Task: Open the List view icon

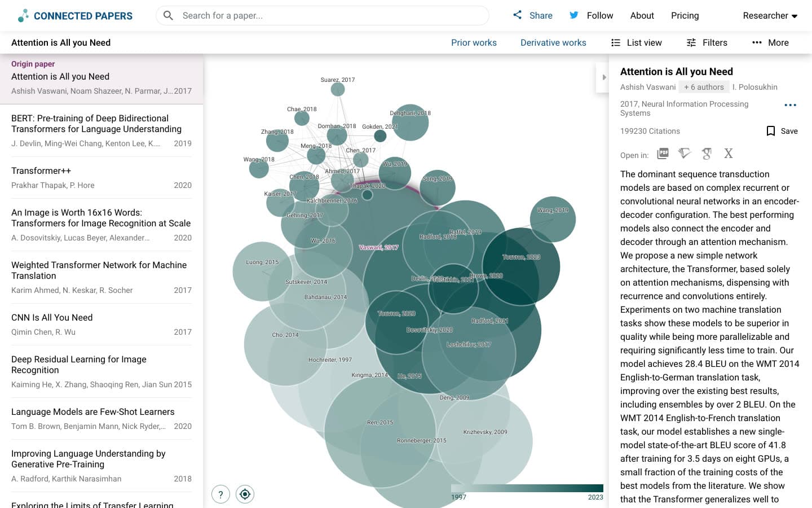Action: coord(616,42)
